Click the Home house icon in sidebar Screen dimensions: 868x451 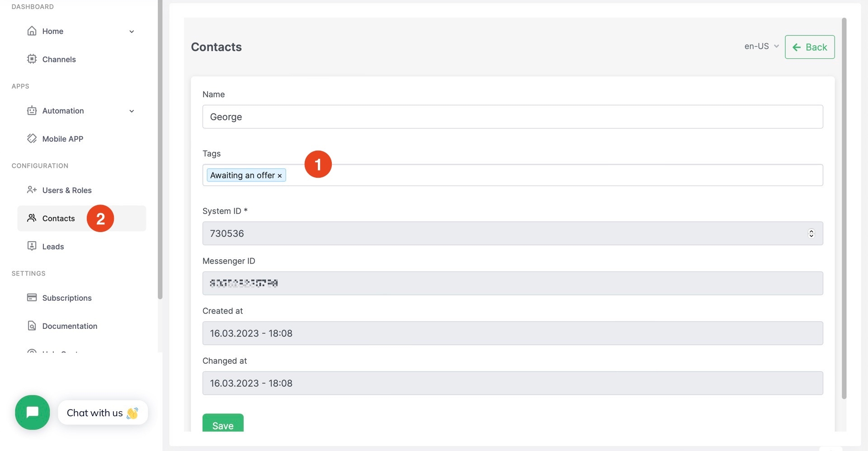coord(32,31)
